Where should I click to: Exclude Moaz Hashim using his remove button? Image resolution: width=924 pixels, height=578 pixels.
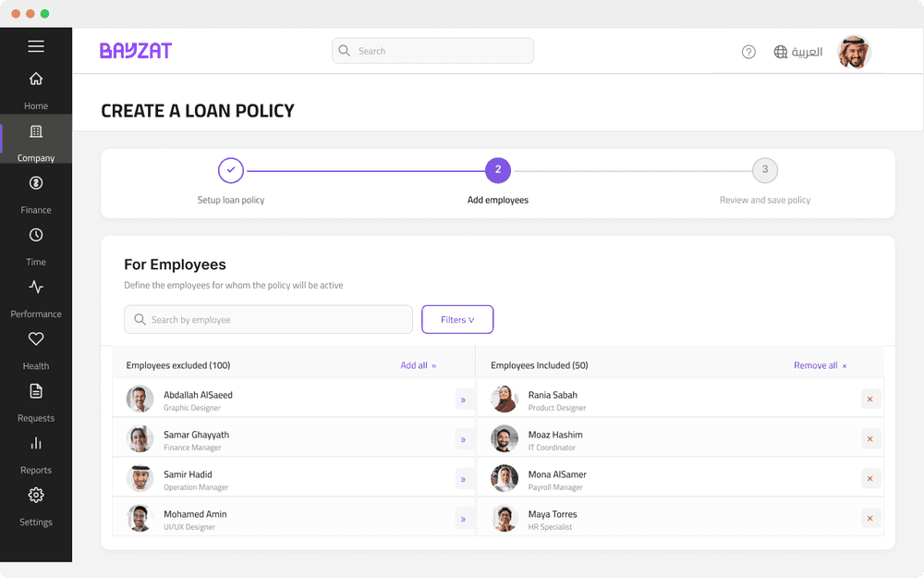pos(870,438)
